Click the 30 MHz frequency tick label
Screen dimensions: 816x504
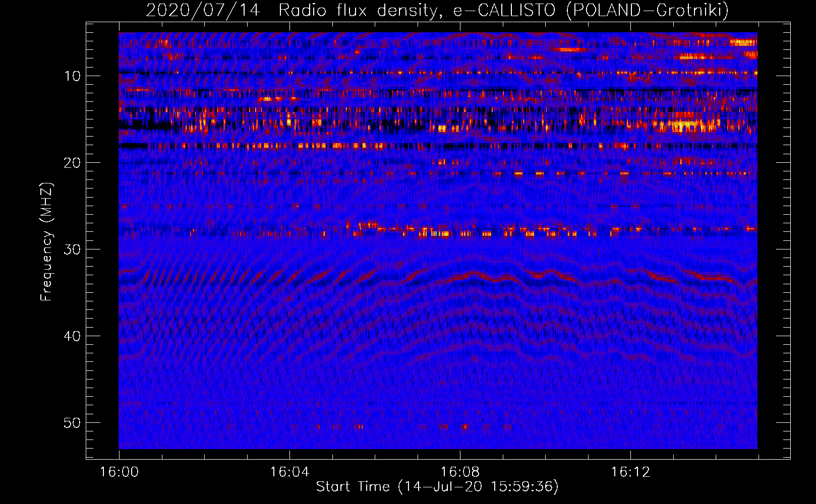click(x=73, y=249)
